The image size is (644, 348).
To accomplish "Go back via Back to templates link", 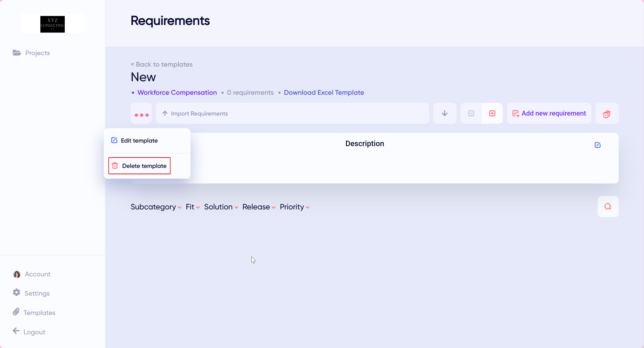I will (x=161, y=64).
